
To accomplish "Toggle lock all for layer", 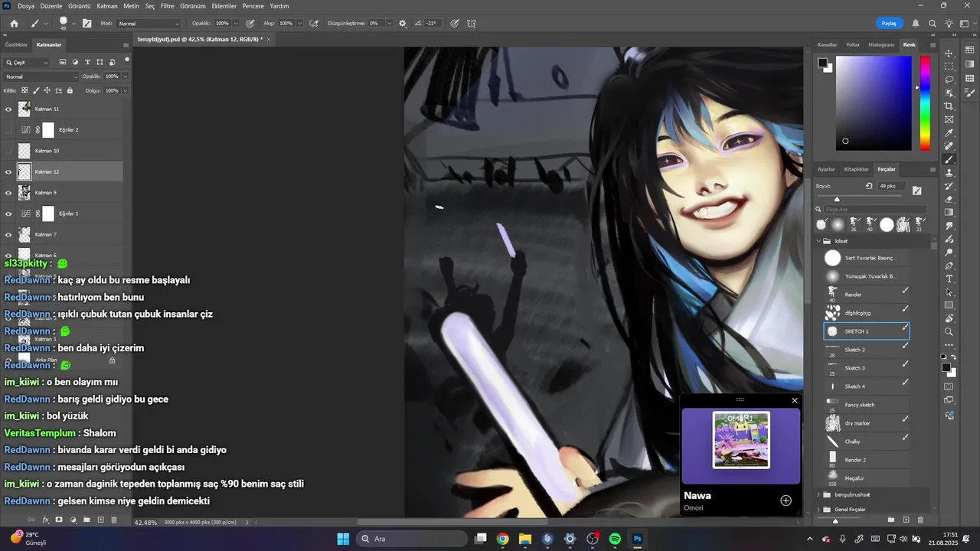I will [70, 90].
